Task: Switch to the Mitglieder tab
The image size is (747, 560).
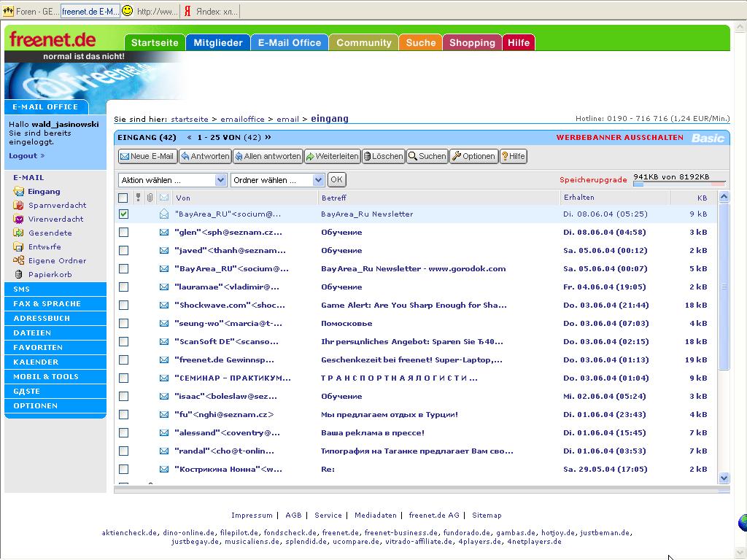Action: click(x=218, y=42)
